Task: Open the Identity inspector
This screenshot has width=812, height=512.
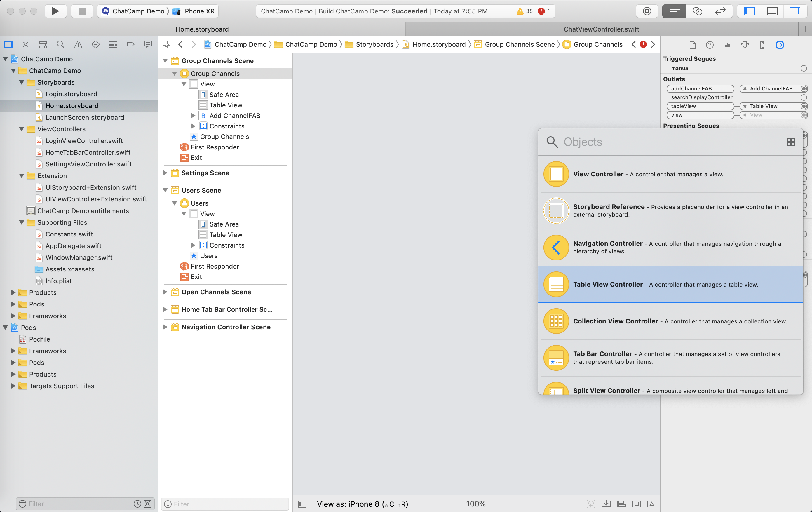Action: pyautogui.click(x=727, y=45)
